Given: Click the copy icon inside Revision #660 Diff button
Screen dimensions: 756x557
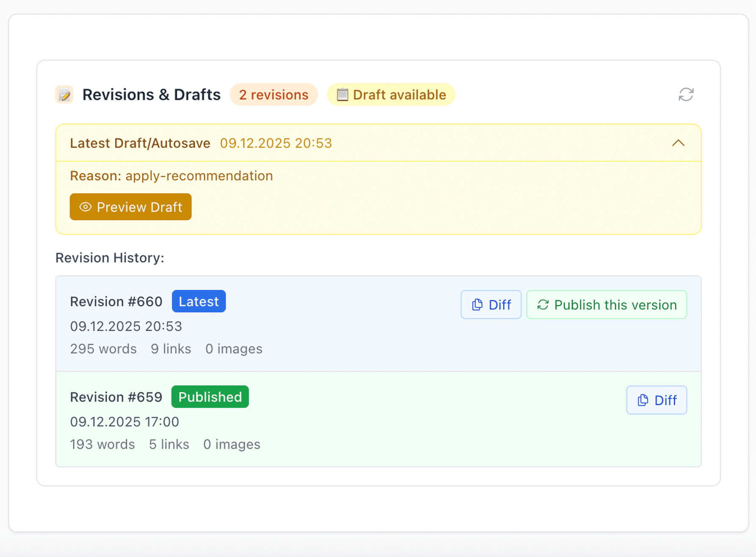Looking at the screenshot, I should coord(477,304).
